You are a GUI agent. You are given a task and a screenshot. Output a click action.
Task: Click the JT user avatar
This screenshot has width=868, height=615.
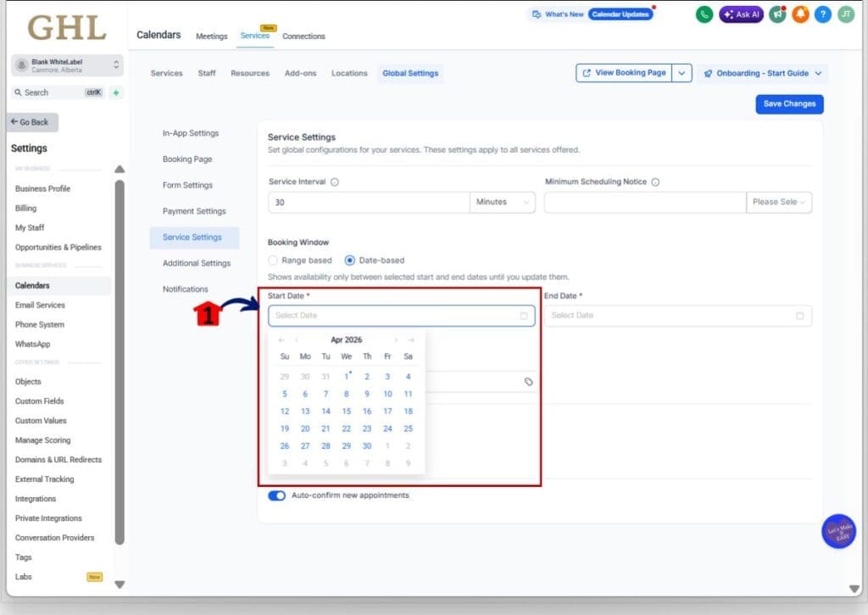click(846, 14)
